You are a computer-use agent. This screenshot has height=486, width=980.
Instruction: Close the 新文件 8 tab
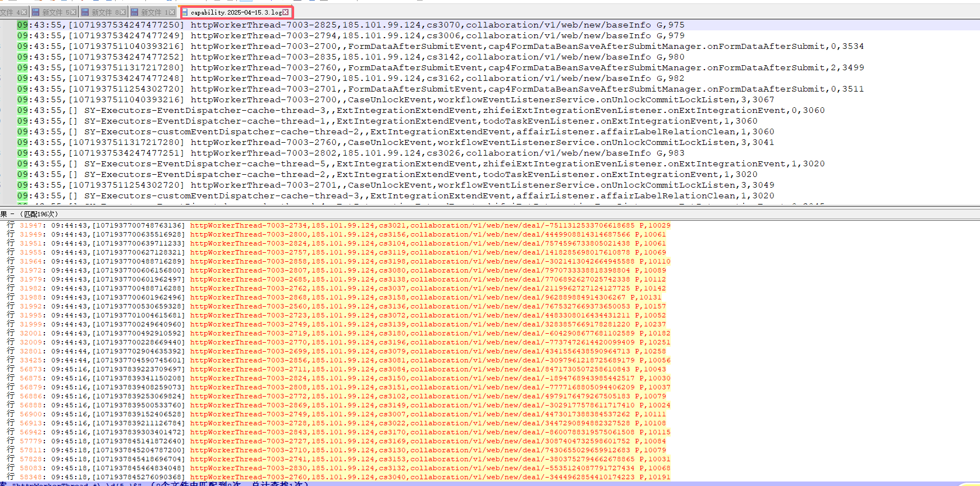(x=123, y=12)
